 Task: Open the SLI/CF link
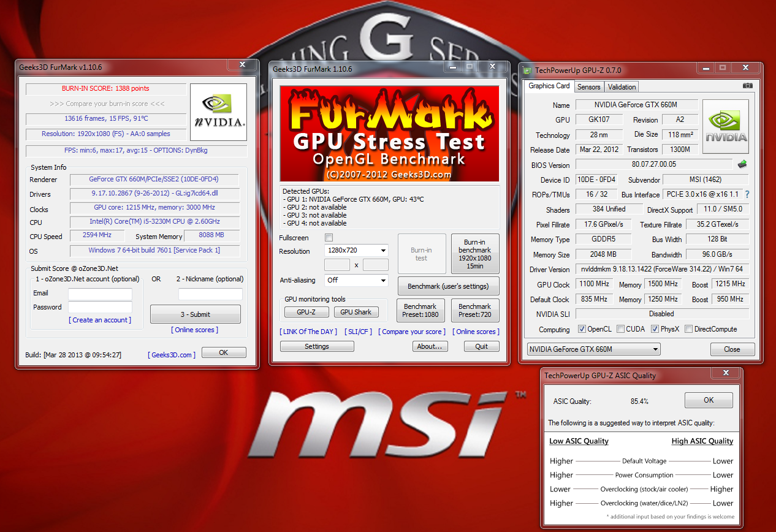click(357, 332)
